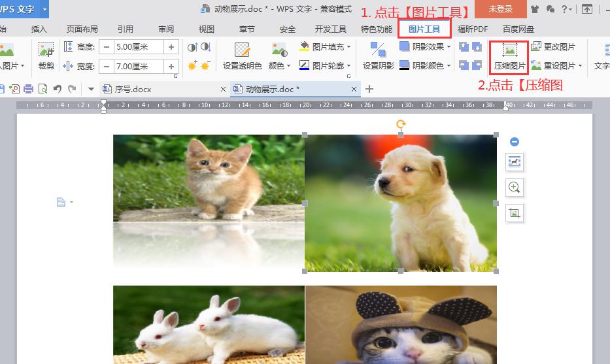Switch to the 视图 tab
Viewport: 610px width, 364px height.
click(207, 29)
